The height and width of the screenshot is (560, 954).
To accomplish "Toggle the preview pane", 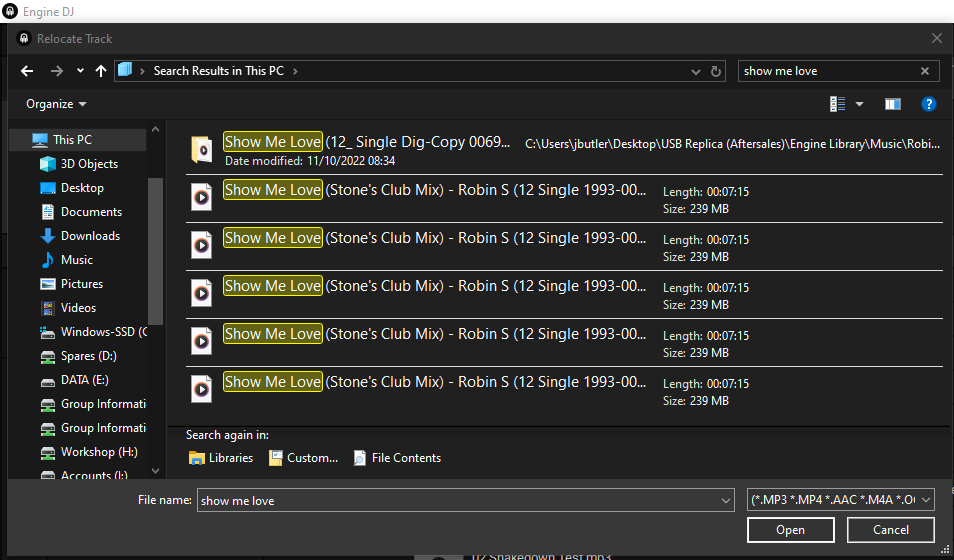I will pyautogui.click(x=893, y=104).
